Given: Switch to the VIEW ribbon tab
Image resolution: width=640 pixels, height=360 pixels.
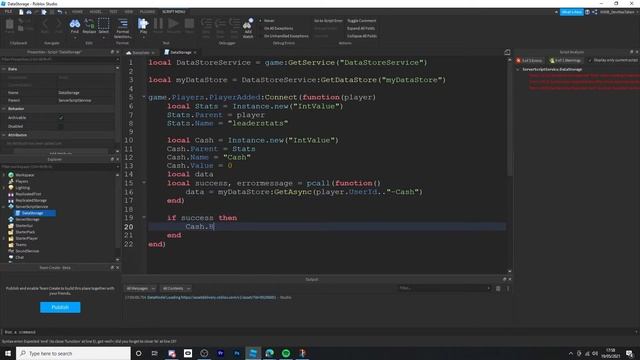Looking at the screenshot, I should tap(129, 12).
